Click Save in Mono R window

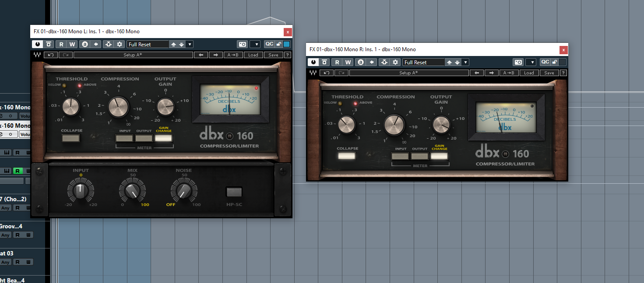click(549, 73)
